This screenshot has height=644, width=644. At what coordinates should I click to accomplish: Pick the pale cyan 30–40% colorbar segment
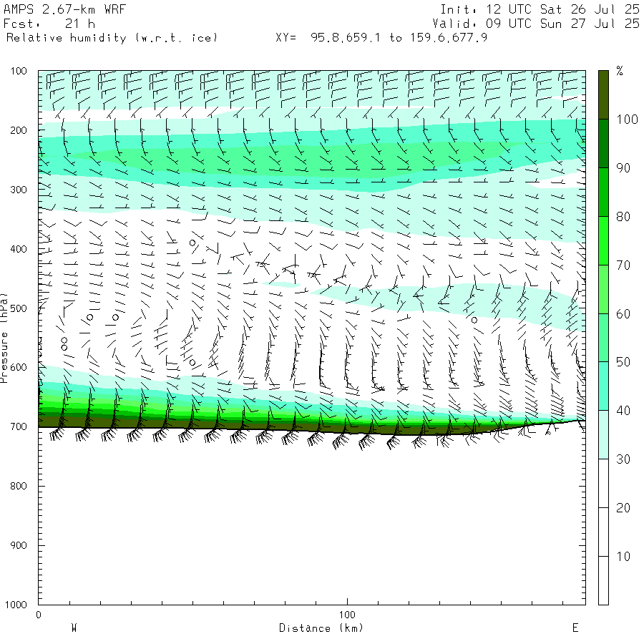(603, 434)
